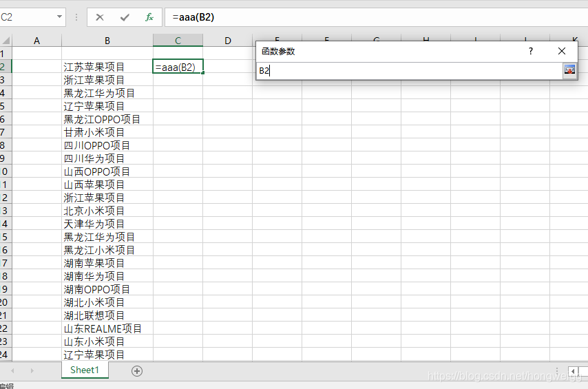
Task: Click cell 山东小米项目
Action: [x=107, y=341]
